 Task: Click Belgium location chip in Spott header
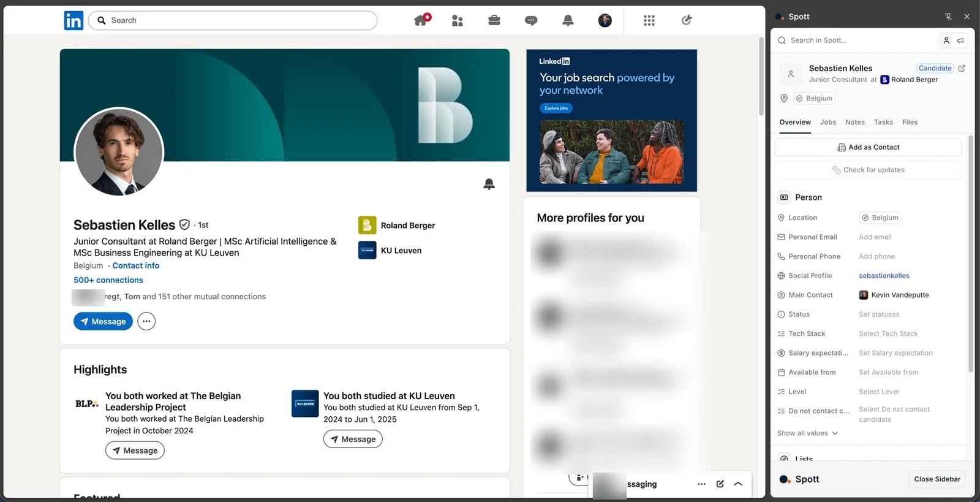click(815, 98)
